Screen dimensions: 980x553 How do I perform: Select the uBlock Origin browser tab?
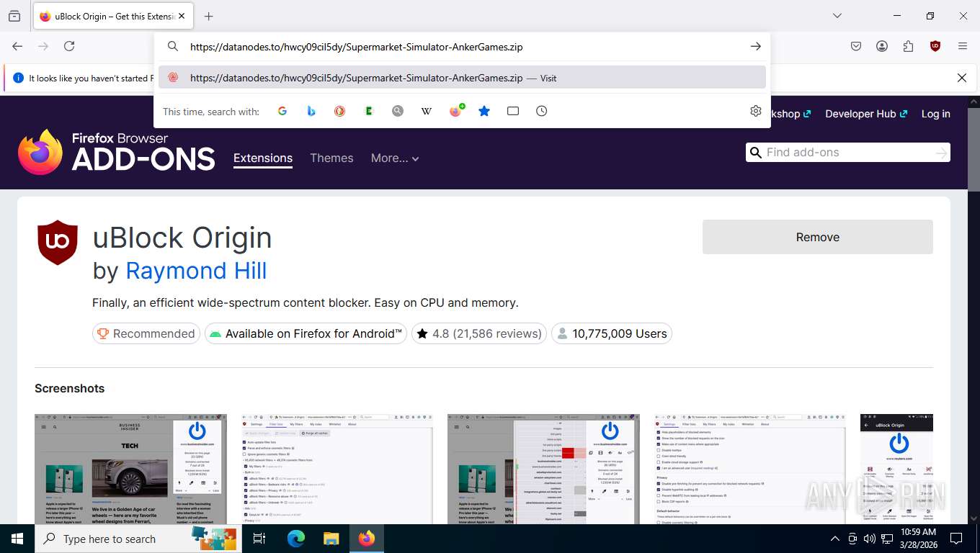tap(113, 16)
